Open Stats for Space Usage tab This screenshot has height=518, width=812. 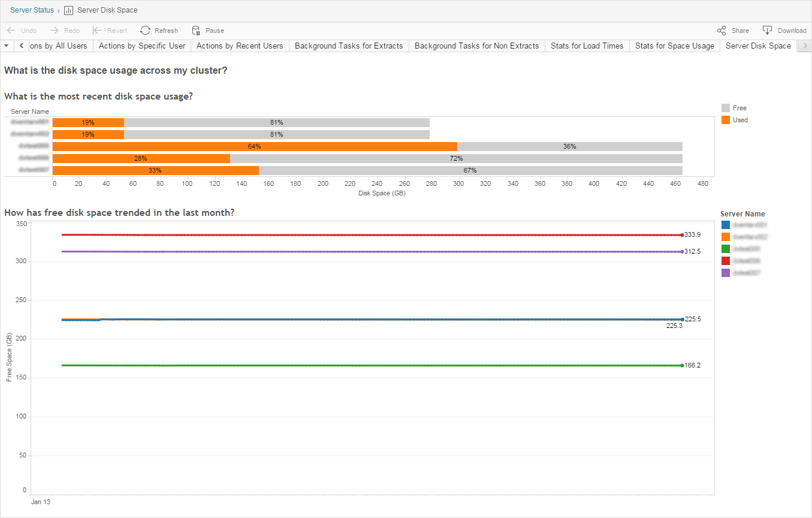675,46
